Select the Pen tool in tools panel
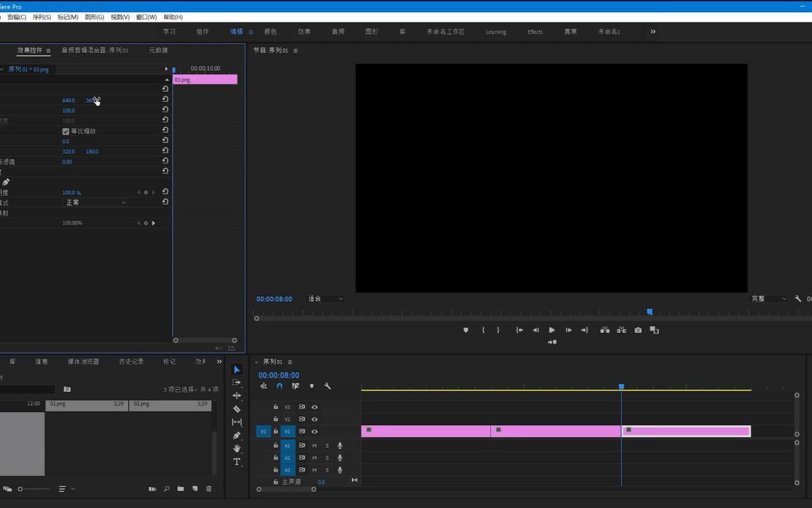Viewport: 812px width, 508px height. click(236, 436)
